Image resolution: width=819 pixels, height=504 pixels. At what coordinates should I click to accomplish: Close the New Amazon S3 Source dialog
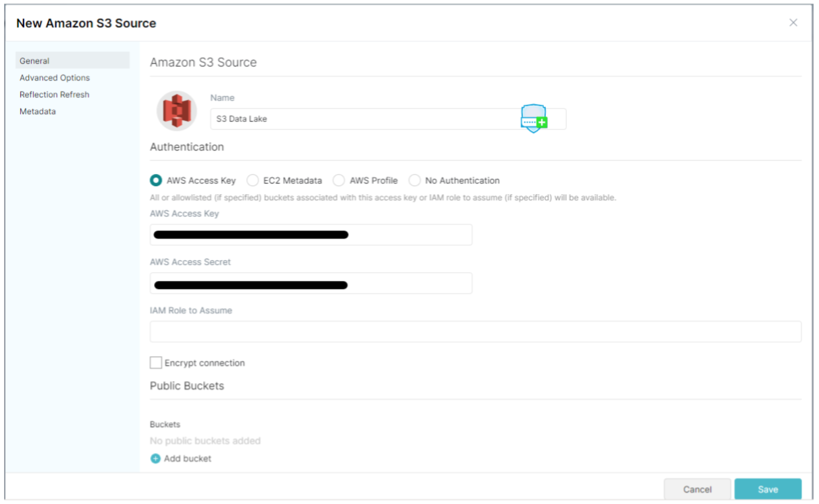[793, 23]
